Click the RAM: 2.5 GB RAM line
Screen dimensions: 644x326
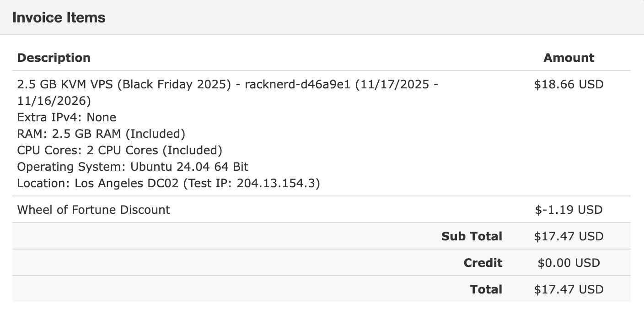tap(101, 134)
